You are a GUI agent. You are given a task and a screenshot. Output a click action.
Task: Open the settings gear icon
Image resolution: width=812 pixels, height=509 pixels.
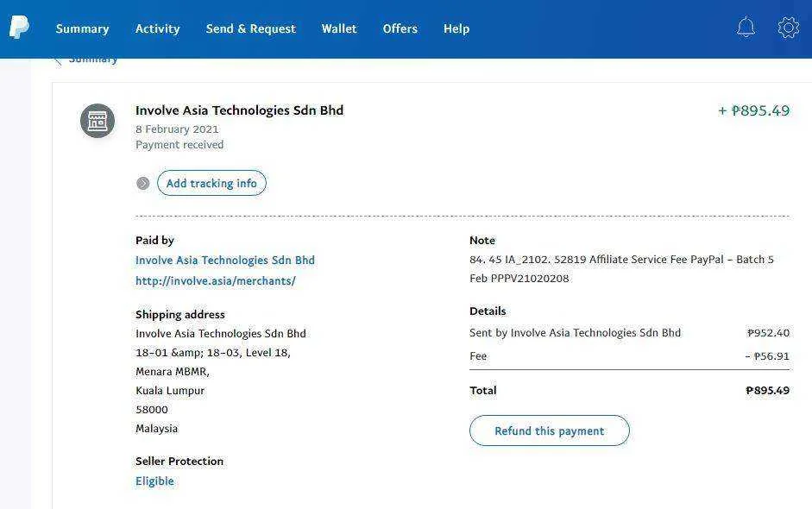click(788, 28)
